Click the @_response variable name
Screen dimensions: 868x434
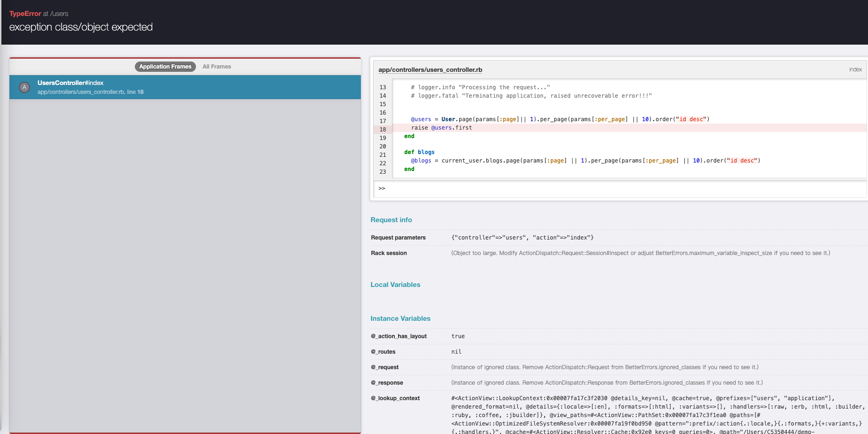tap(387, 383)
